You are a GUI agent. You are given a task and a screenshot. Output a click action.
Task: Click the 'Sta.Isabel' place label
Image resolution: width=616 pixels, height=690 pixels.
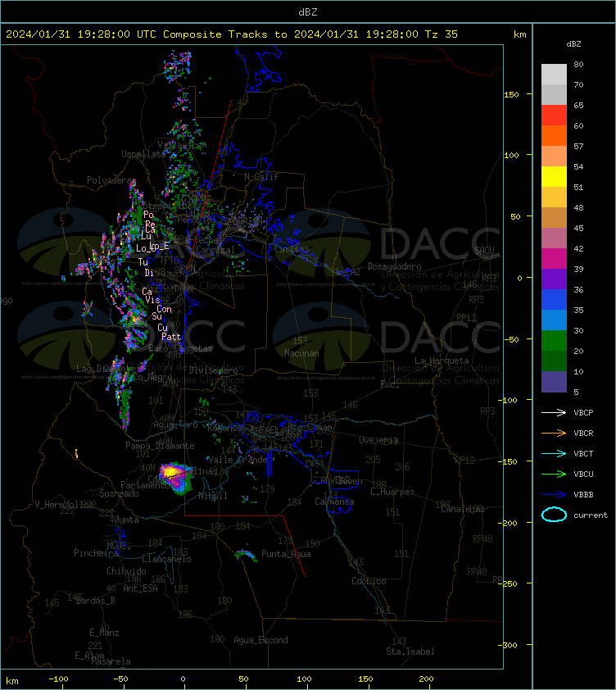pyautogui.click(x=410, y=651)
